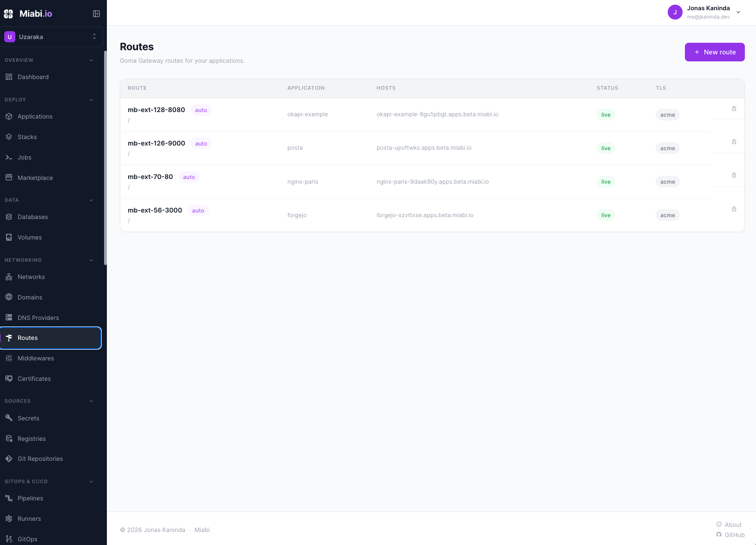
Task: Click the Hosts column header
Action: [x=386, y=88]
